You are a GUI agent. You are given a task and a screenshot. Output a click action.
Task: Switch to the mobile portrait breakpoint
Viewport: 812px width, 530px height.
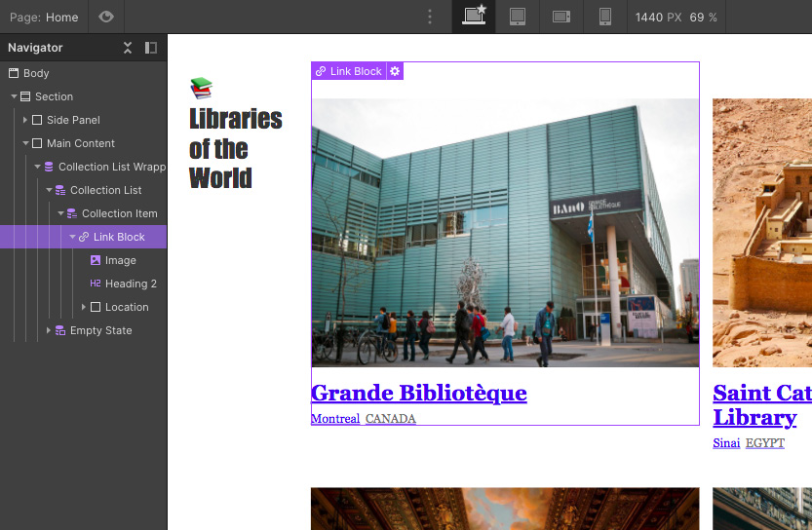(604, 17)
